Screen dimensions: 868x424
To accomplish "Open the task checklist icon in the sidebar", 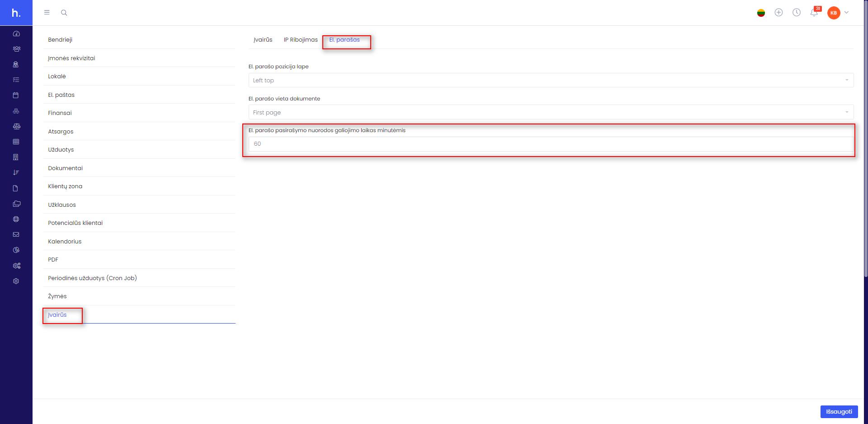I will click(x=16, y=80).
